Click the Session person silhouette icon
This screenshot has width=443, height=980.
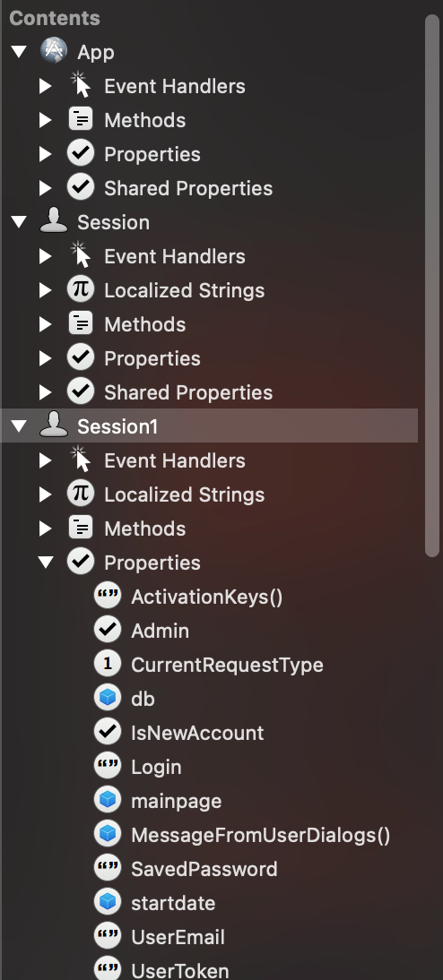coord(54,221)
